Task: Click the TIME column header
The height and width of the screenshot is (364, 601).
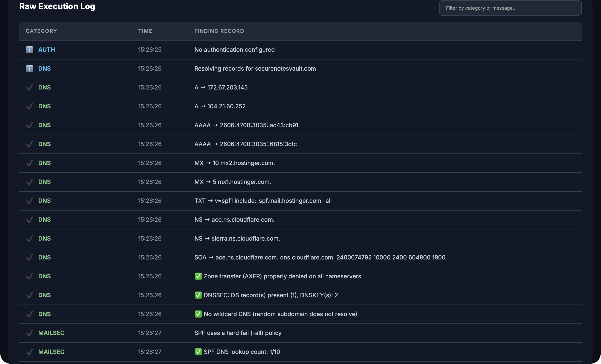Action: click(x=145, y=31)
